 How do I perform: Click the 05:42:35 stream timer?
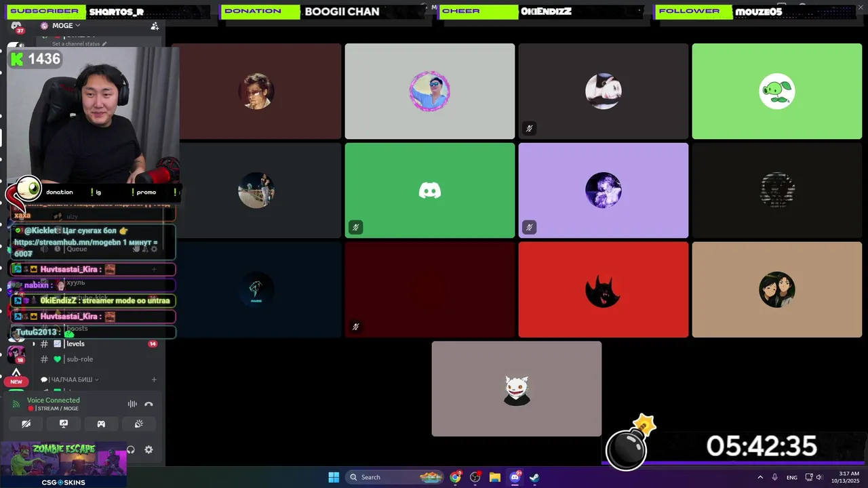(x=762, y=447)
